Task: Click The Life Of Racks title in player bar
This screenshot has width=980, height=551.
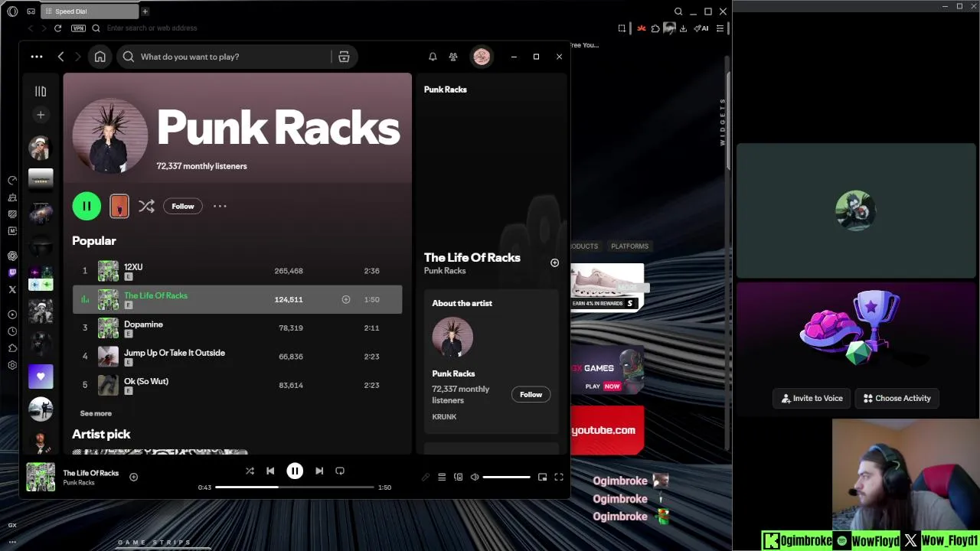Action: point(91,473)
